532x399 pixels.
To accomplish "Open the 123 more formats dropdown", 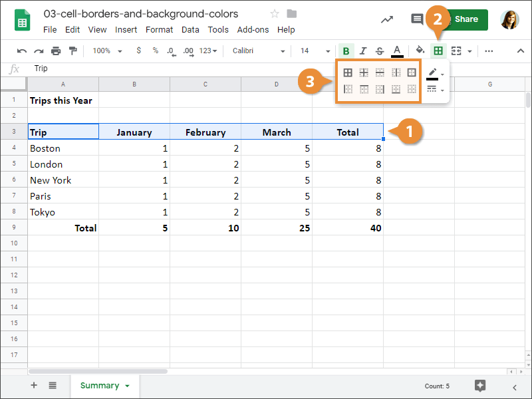I will click(207, 51).
